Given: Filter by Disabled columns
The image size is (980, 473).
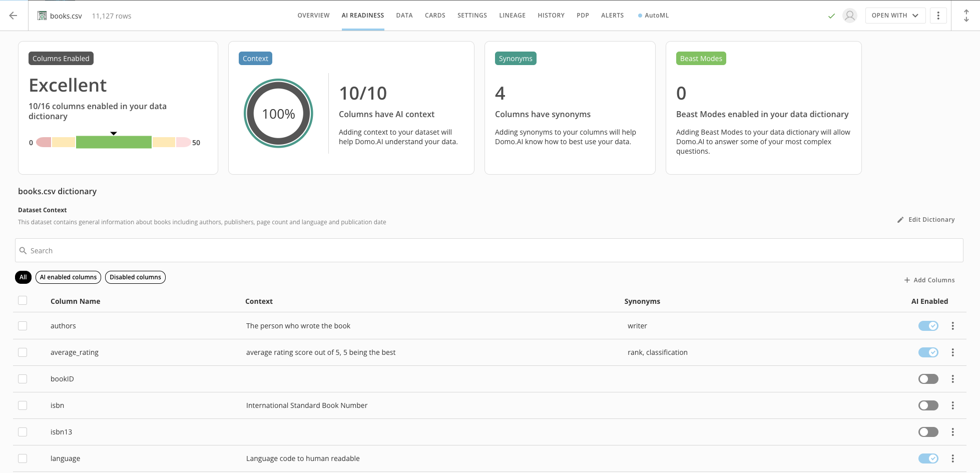Looking at the screenshot, I should point(135,277).
